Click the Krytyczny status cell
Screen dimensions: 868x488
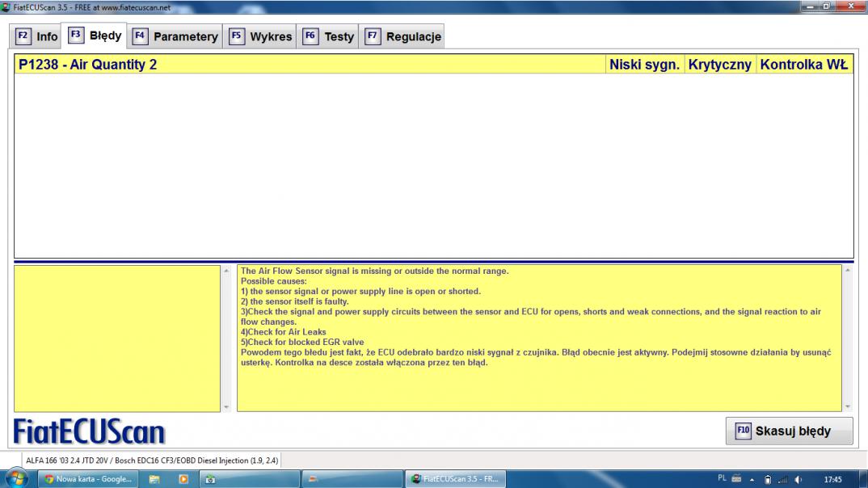[719, 64]
